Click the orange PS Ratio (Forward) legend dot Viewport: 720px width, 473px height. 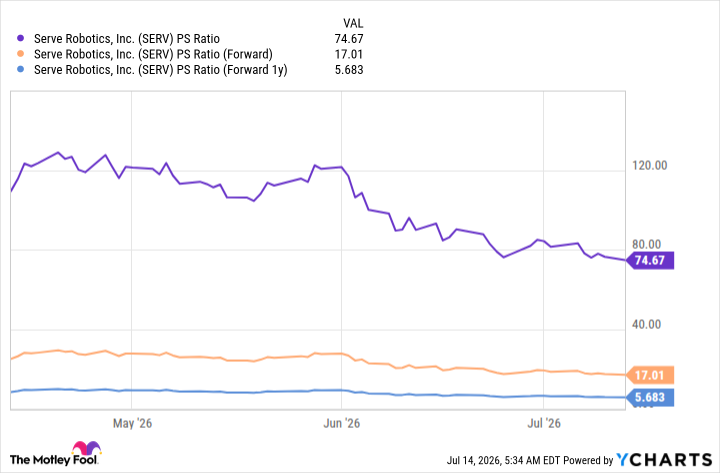tap(20, 54)
